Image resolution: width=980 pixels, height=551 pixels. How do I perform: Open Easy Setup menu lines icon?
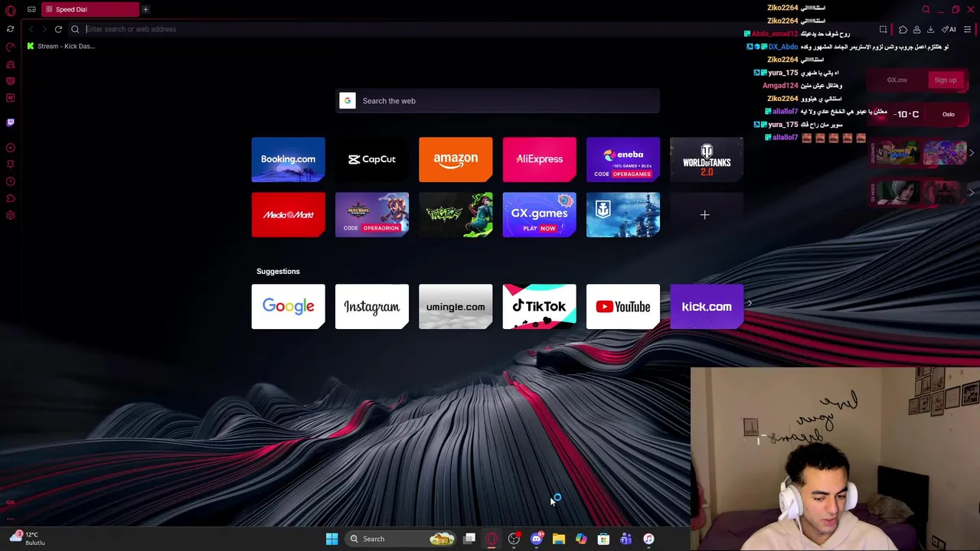coord(968,29)
